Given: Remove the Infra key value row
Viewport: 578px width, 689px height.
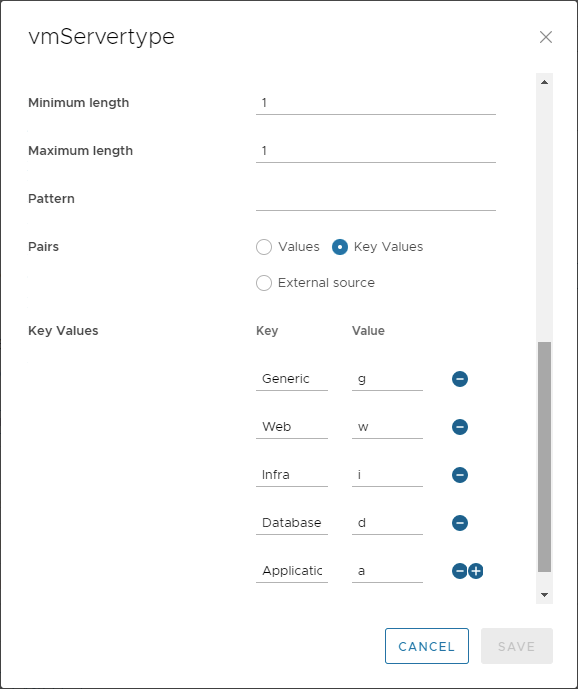Looking at the screenshot, I should pos(460,475).
